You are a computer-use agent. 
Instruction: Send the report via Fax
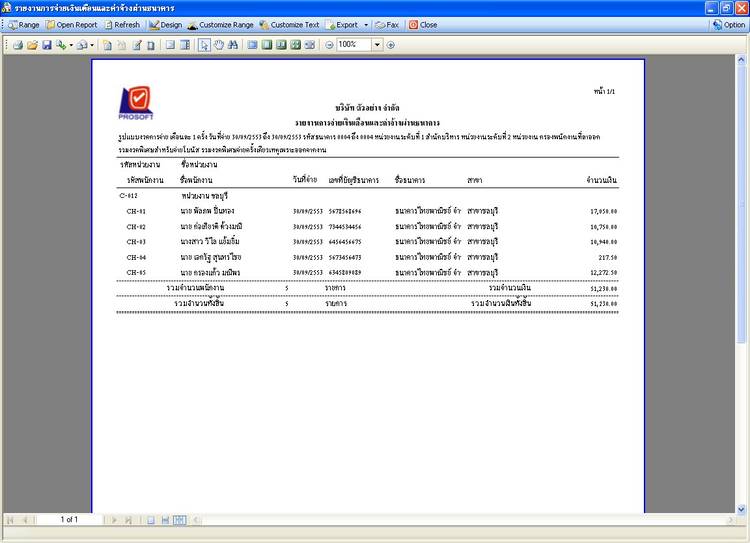pyautogui.click(x=388, y=24)
